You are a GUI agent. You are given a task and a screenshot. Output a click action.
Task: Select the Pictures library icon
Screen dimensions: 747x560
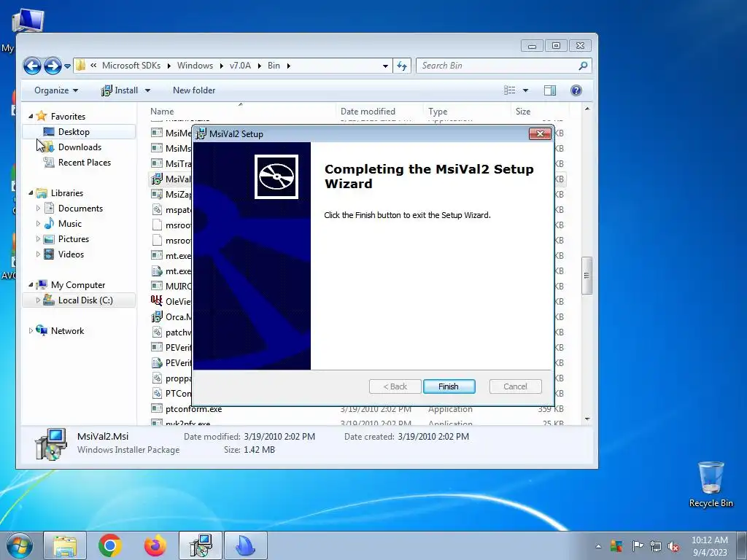click(x=49, y=239)
